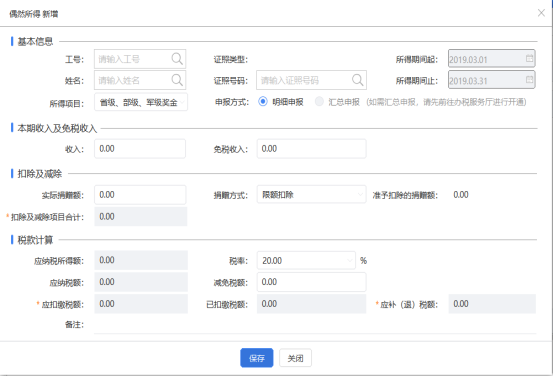Click the 应纳税所得额 field
553x377 pixels.
[141, 260]
